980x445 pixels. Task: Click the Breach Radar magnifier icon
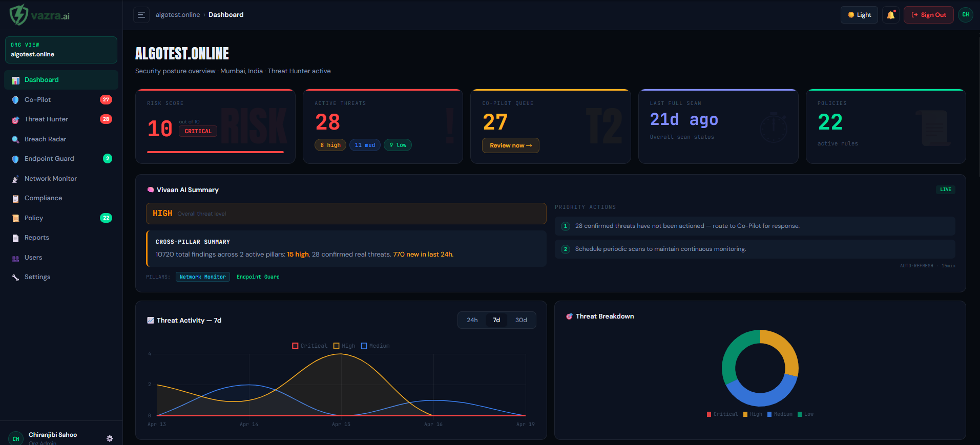15,139
